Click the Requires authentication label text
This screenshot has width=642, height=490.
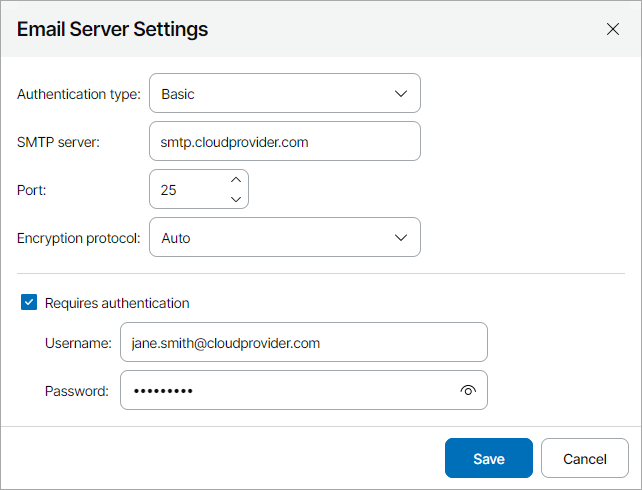[x=117, y=303]
